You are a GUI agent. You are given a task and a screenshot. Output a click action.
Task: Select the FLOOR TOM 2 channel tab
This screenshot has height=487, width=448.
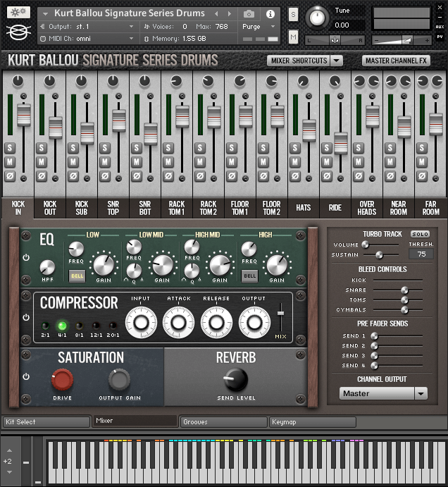[271, 208]
